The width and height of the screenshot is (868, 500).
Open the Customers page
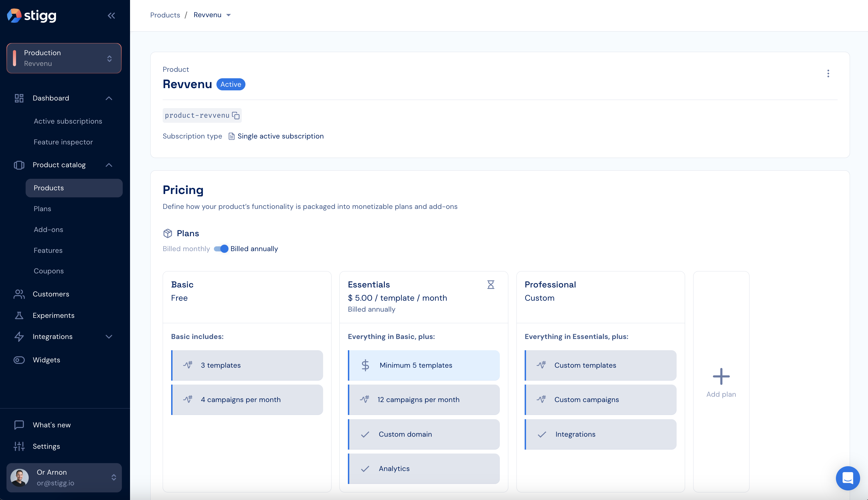click(x=51, y=294)
